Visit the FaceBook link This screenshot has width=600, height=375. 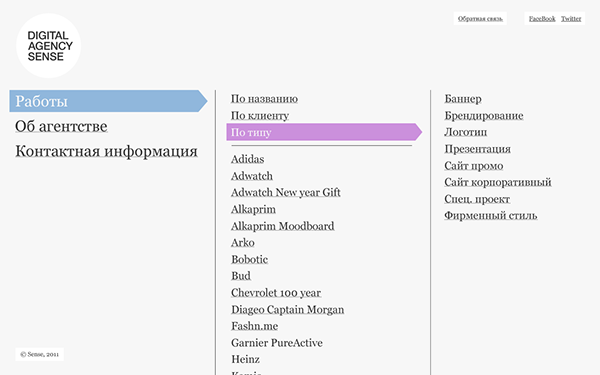(x=542, y=18)
